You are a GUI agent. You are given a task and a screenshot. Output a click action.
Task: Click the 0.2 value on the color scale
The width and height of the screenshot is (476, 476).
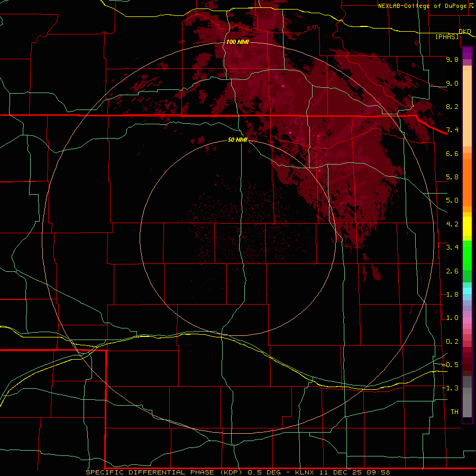pos(452,342)
